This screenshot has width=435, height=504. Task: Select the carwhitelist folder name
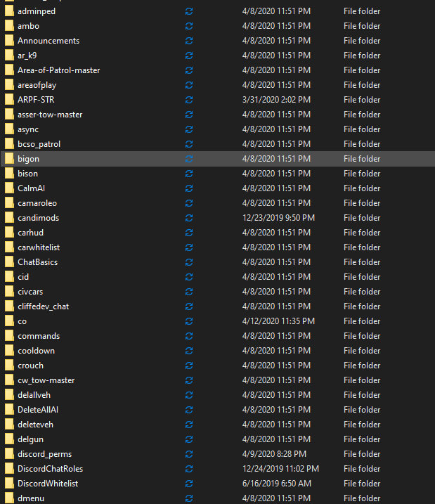point(39,247)
